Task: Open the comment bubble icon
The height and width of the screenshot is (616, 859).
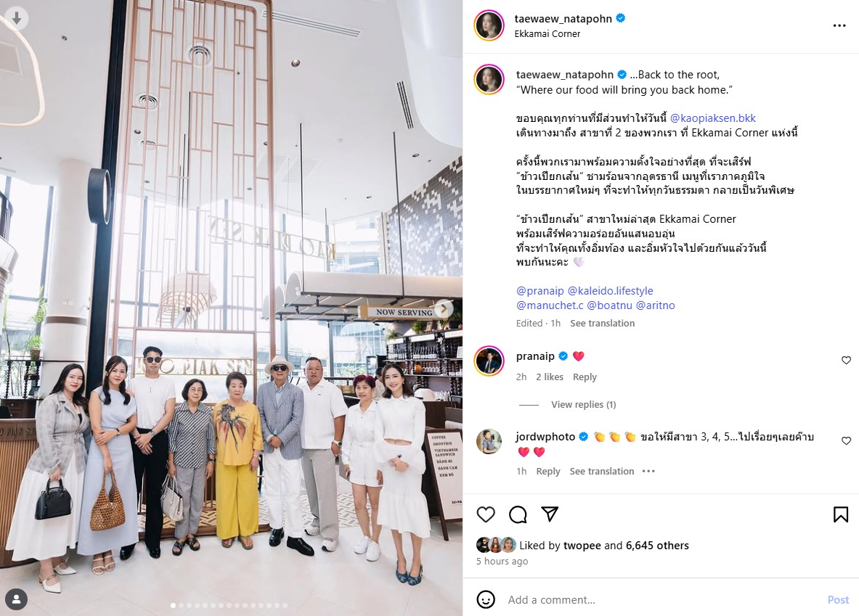Action: pos(518,514)
